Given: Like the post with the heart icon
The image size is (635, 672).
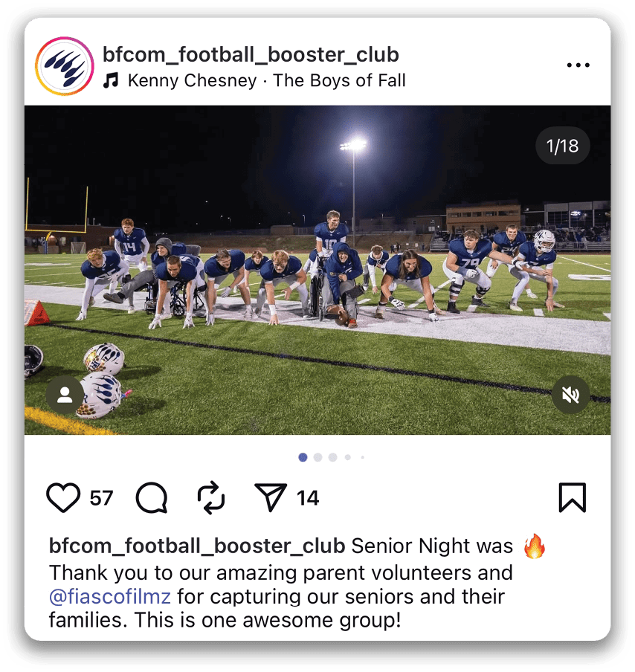Looking at the screenshot, I should [63, 497].
